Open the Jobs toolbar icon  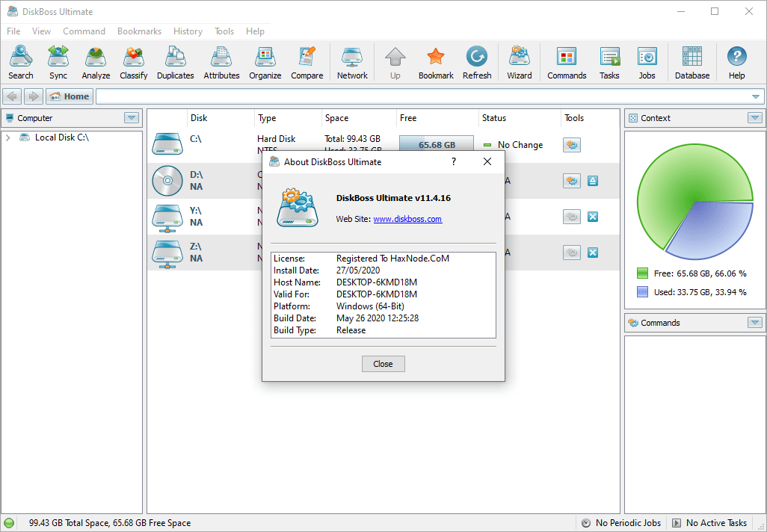point(647,62)
